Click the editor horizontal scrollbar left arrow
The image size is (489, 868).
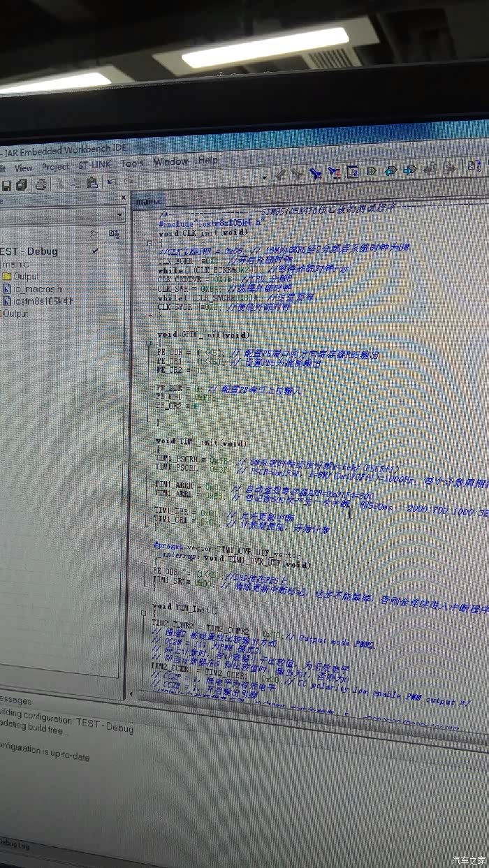pyautogui.click(x=130, y=694)
